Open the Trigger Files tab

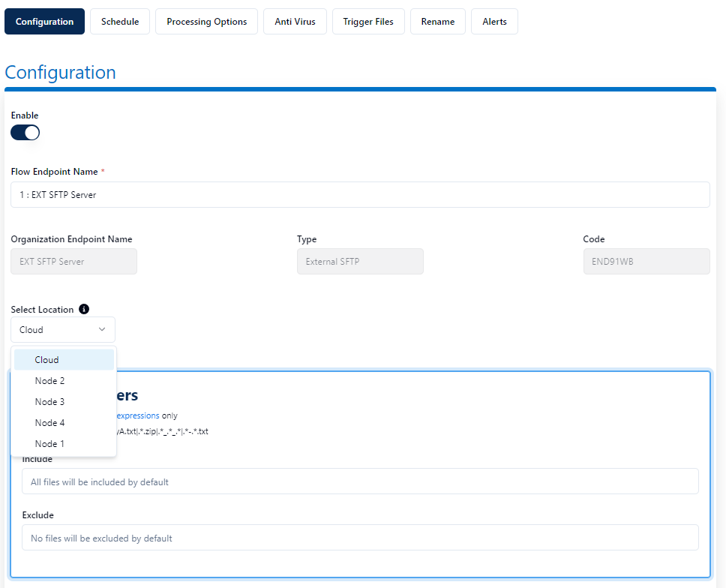click(368, 22)
